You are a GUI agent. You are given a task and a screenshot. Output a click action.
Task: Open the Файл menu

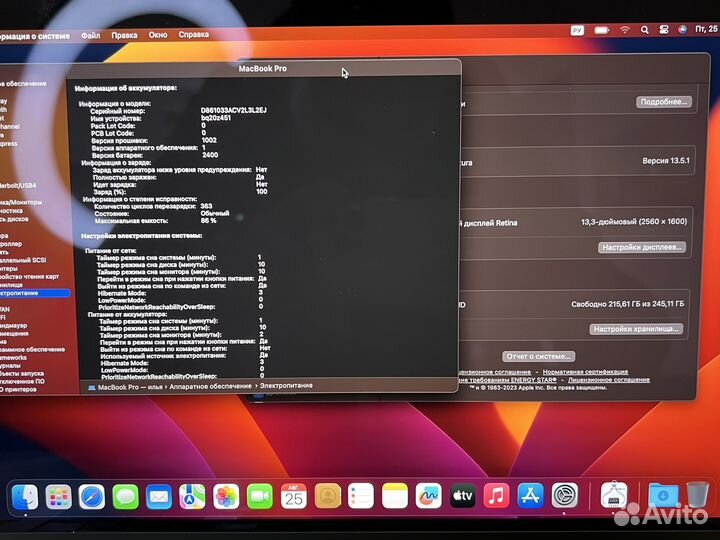(90, 35)
